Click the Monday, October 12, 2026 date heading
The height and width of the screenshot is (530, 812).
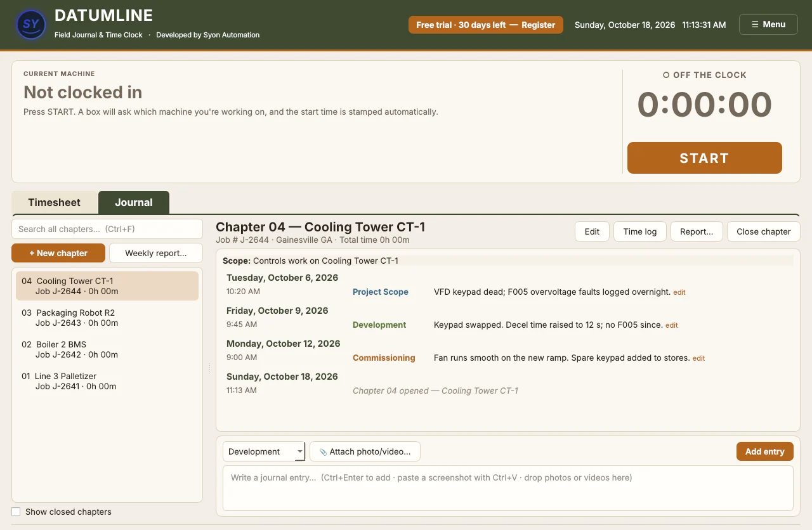click(x=284, y=344)
